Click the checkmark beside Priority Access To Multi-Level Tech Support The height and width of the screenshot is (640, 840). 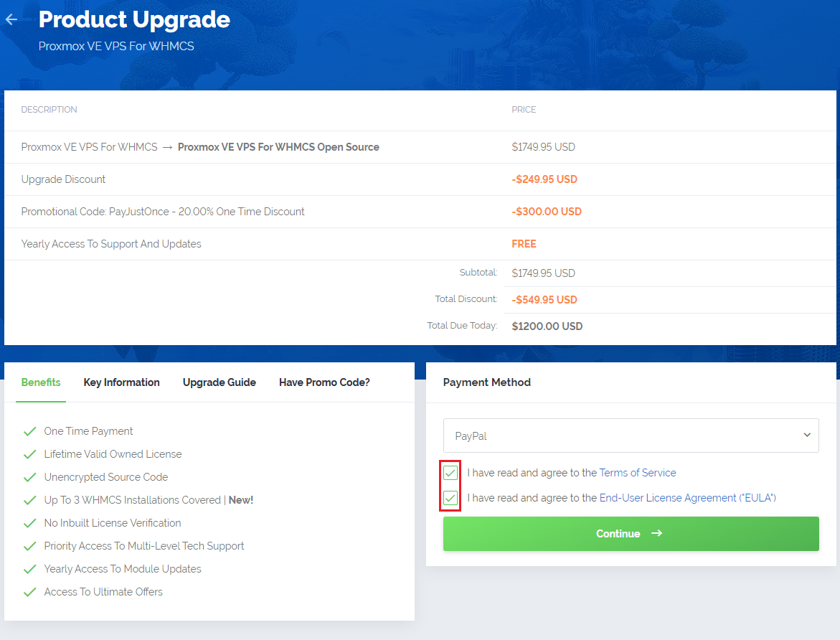(x=30, y=546)
